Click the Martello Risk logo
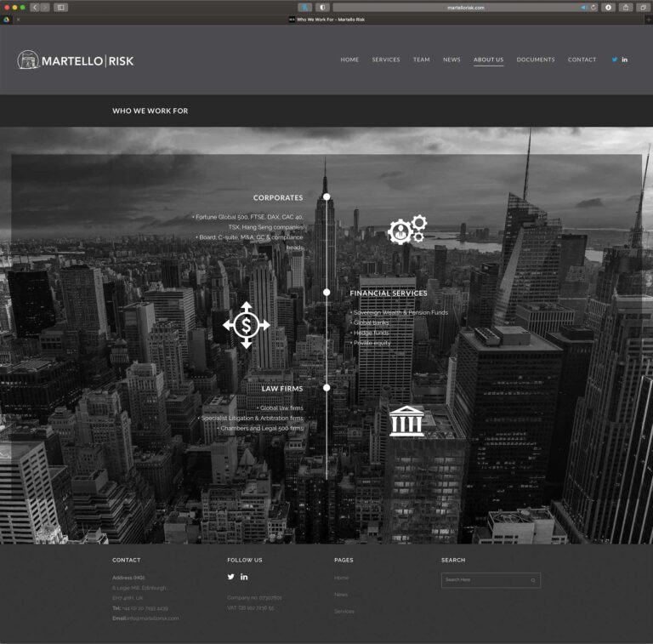Image resolution: width=653 pixels, height=644 pixels. tap(76, 60)
